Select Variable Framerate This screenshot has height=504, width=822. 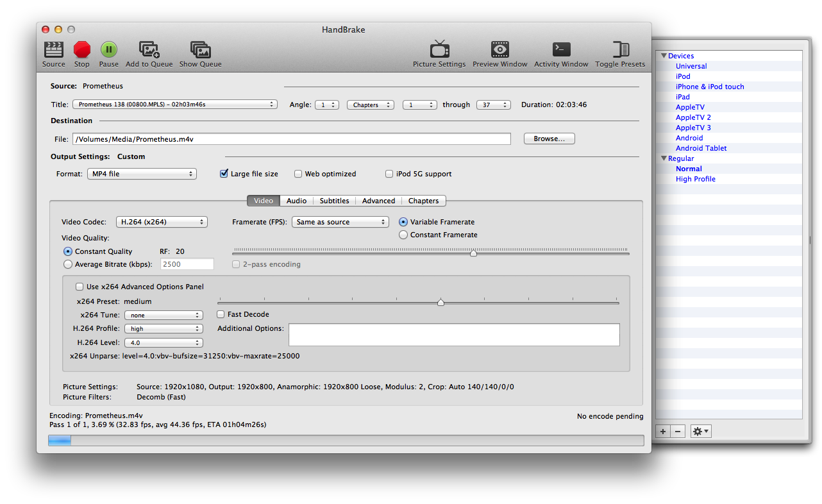pyautogui.click(x=403, y=222)
